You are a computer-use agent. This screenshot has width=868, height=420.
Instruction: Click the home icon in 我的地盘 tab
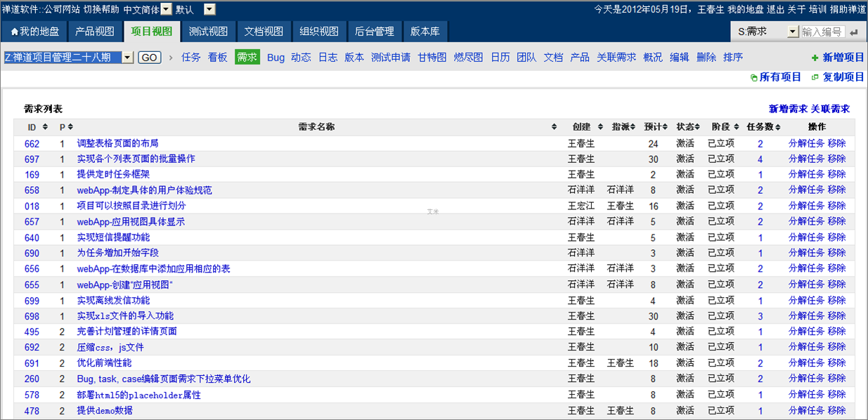tap(14, 32)
